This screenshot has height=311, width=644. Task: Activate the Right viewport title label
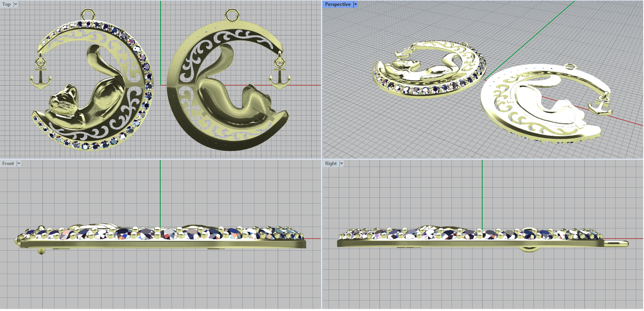(330, 164)
